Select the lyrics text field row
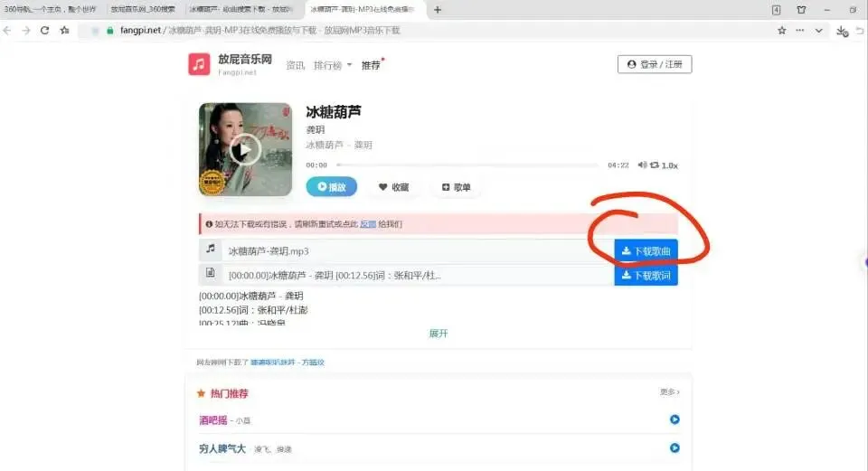The width and height of the screenshot is (868, 471). tap(418, 275)
